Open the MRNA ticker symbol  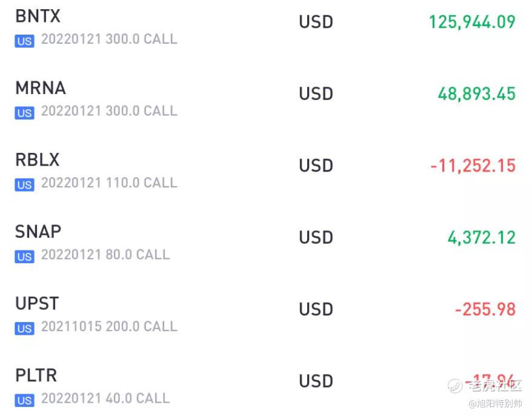pos(40,88)
